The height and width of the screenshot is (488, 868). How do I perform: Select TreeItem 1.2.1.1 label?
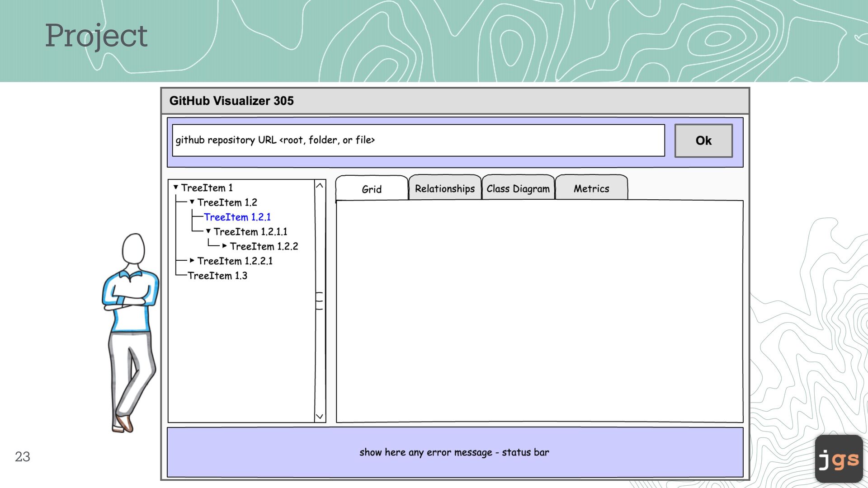tap(250, 232)
